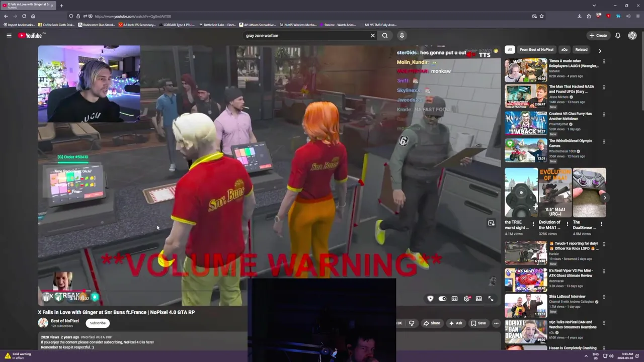Open 'Shia LaBeouf Interview' video title
The width and height of the screenshot is (644, 362).
tap(567, 297)
